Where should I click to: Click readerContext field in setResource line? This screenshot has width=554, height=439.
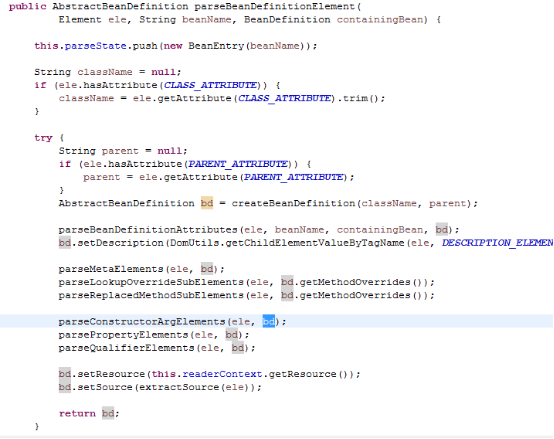(222, 374)
